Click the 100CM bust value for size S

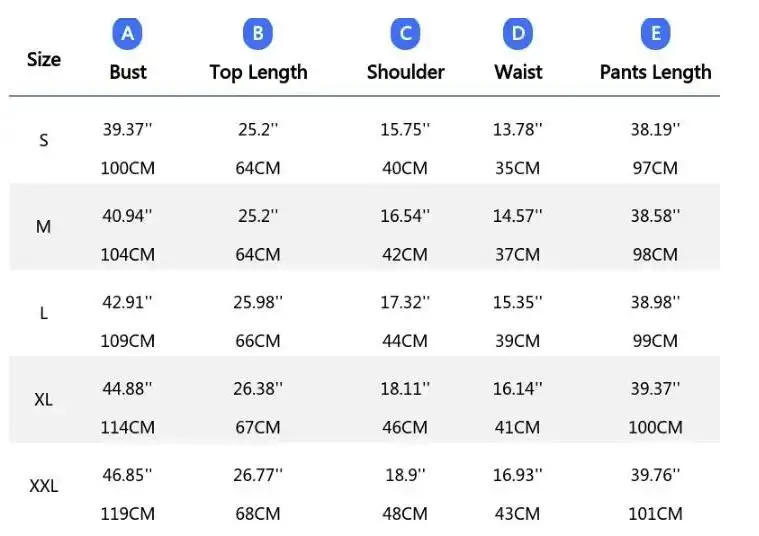coord(128,168)
